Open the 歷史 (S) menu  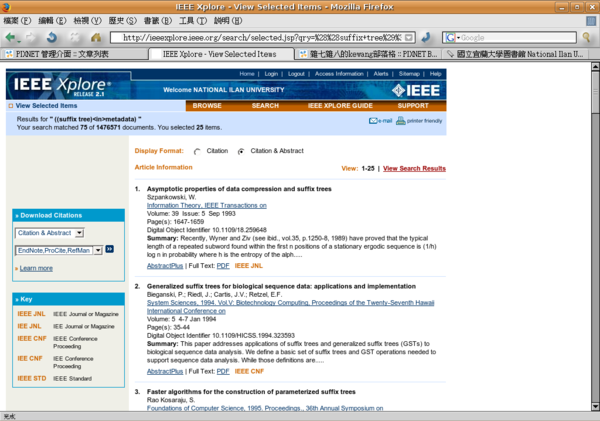pos(122,21)
